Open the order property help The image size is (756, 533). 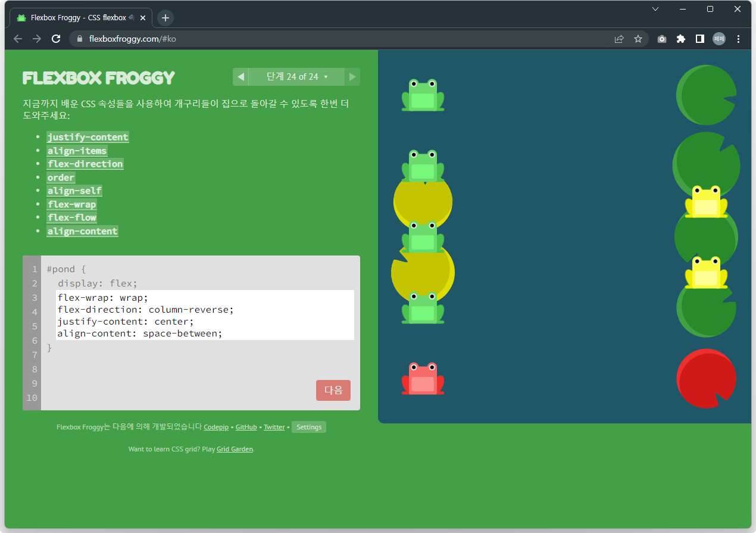tap(61, 177)
